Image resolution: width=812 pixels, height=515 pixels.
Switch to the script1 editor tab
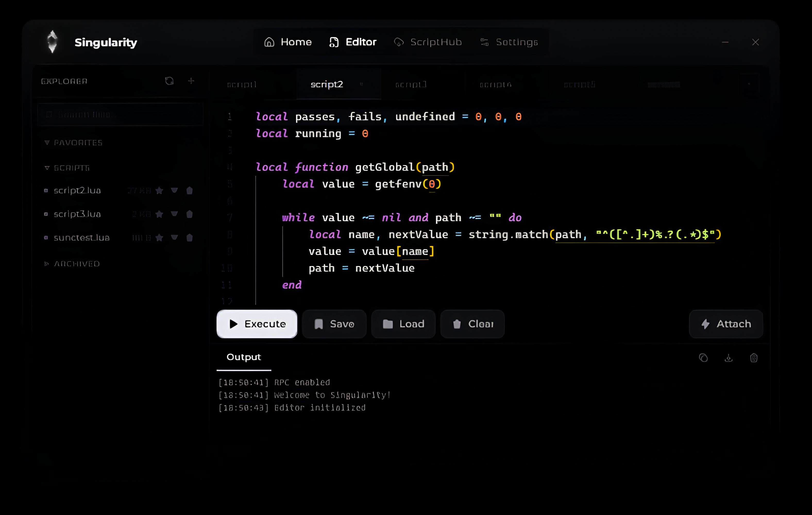(242, 85)
